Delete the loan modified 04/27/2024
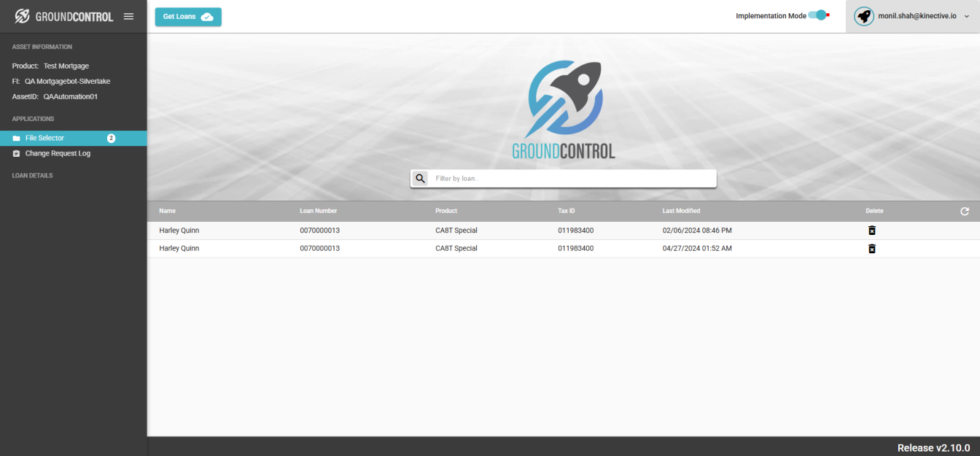 (x=871, y=249)
